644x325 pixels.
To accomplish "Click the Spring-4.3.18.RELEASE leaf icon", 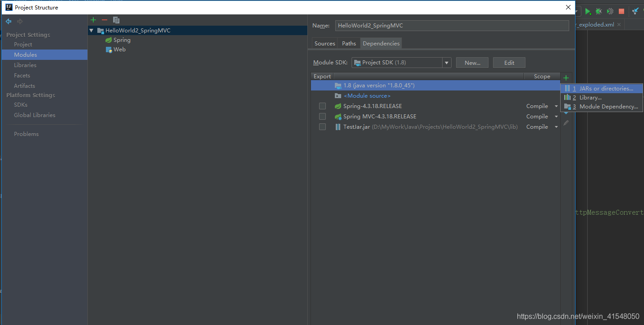I will (338, 106).
